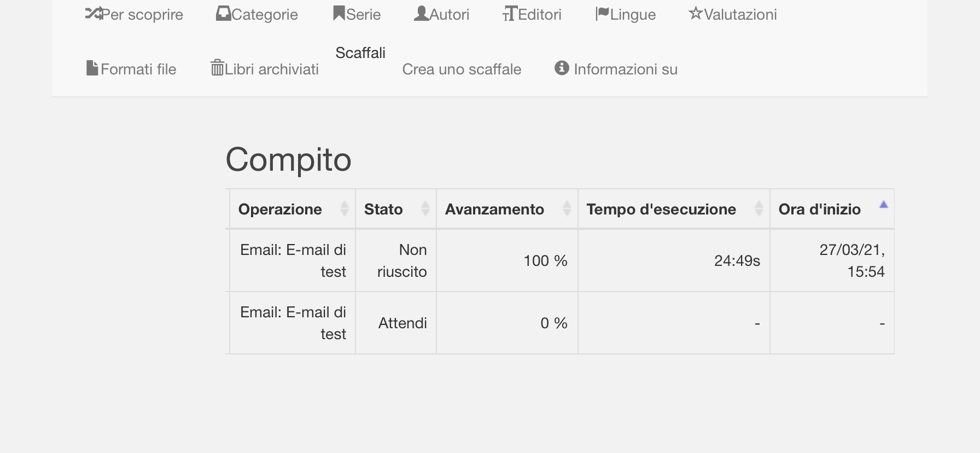Image resolution: width=980 pixels, height=453 pixels.
Task: Open Valutazioni via the star icon
Action: tap(695, 13)
